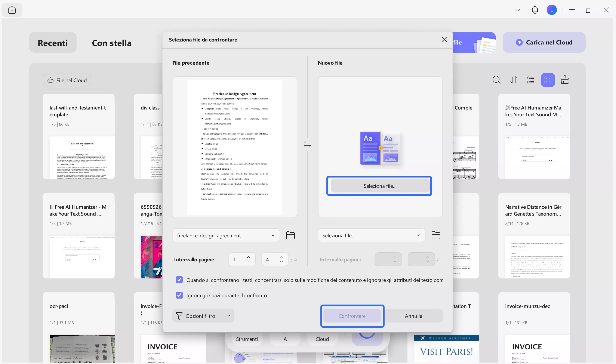Enable ignoring text attributes during comparison
The width and height of the screenshot is (616, 364).
point(179,280)
